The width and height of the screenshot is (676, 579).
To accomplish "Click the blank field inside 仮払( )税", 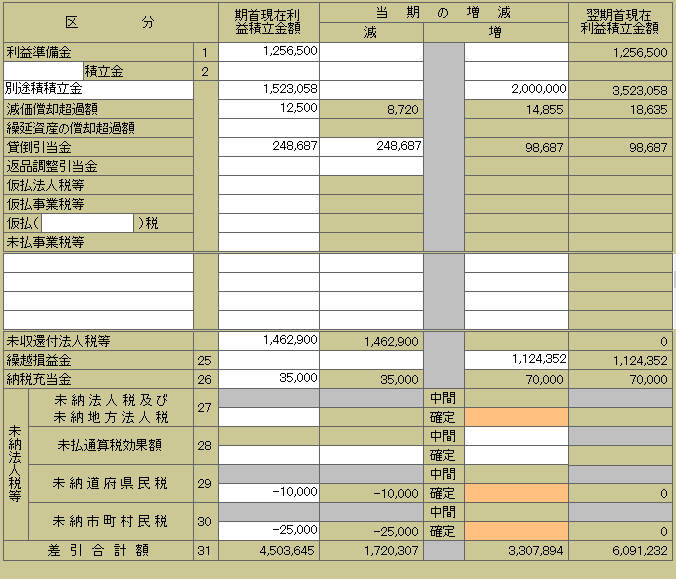I will click(88, 223).
